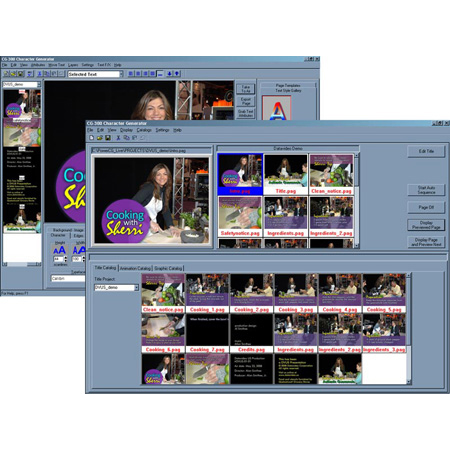Select Cooking_4.pag in Title Catalog
The width and height of the screenshot is (450, 450).
pos(340,293)
